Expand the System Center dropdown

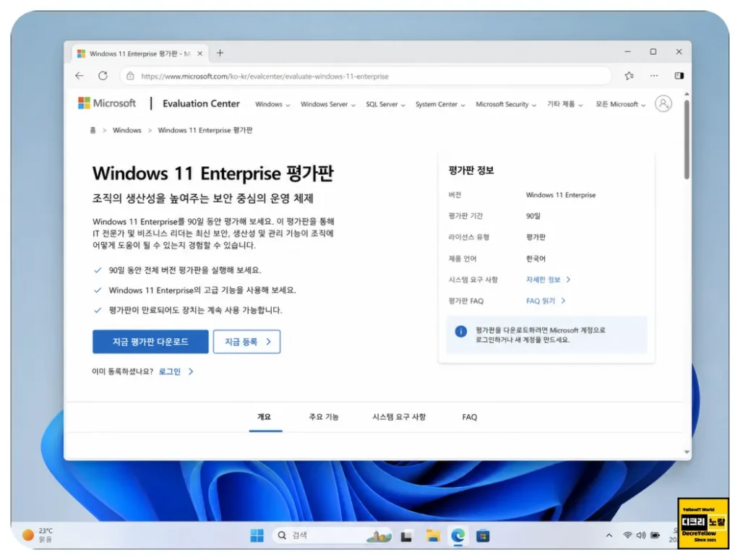[x=440, y=104]
